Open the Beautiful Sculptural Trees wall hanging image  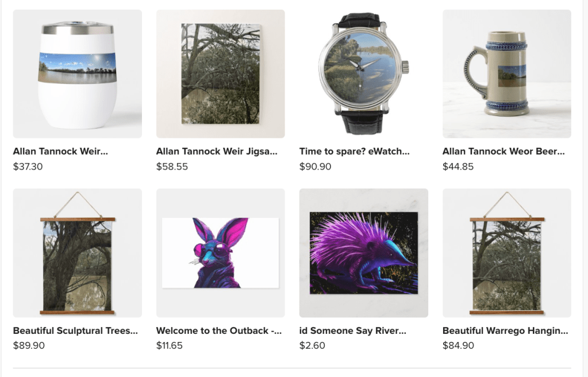pos(77,253)
